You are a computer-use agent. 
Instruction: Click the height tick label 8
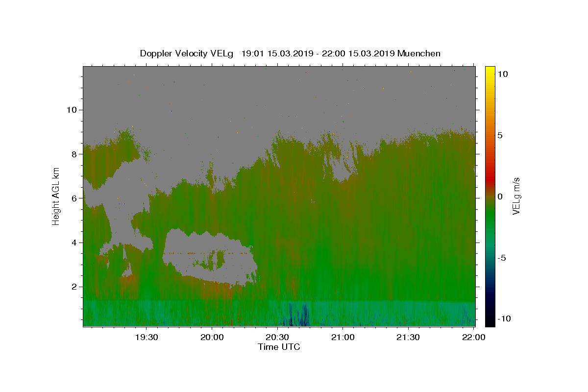(x=73, y=154)
